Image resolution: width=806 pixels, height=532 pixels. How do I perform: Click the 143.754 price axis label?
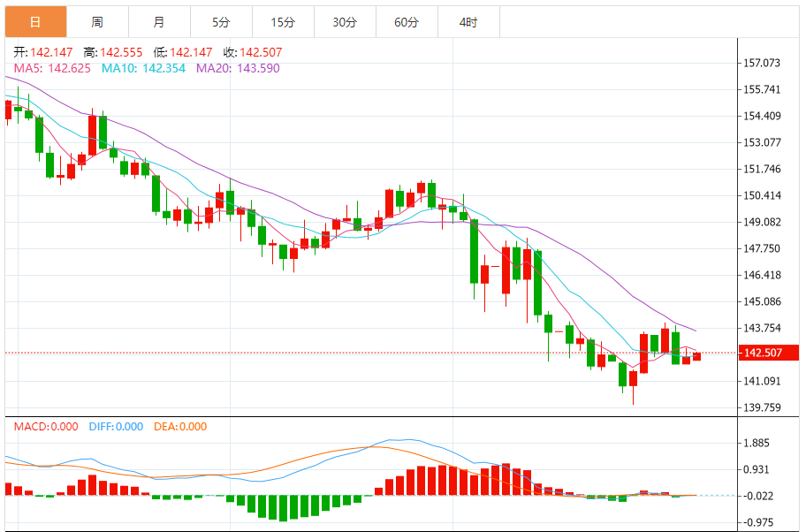[762, 328]
